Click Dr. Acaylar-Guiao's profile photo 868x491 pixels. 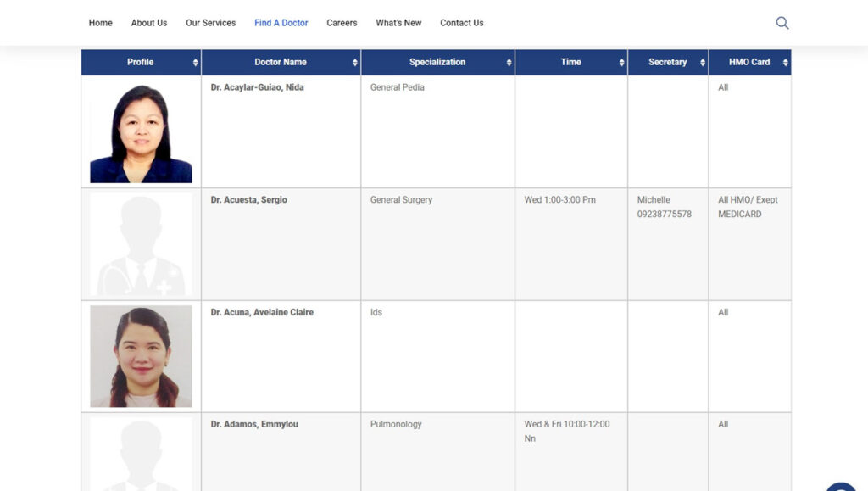click(141, 133)
